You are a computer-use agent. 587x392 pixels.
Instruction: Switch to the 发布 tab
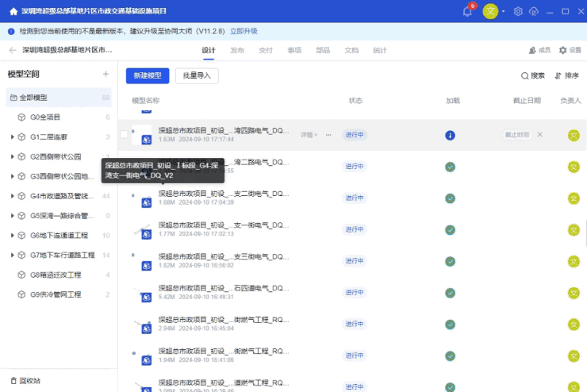(236, 50)
